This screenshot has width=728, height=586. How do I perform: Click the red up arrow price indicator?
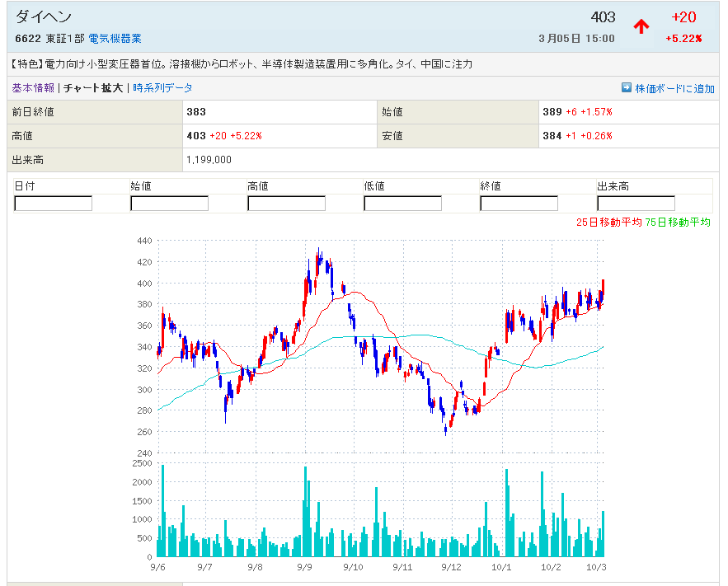641,26
